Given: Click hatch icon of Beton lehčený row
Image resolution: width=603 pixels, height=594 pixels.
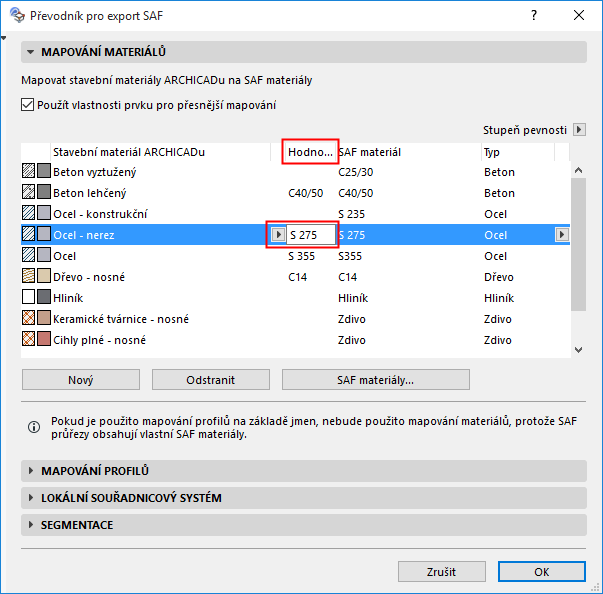Looking at the screenshot, I should [x=28, y=192].
